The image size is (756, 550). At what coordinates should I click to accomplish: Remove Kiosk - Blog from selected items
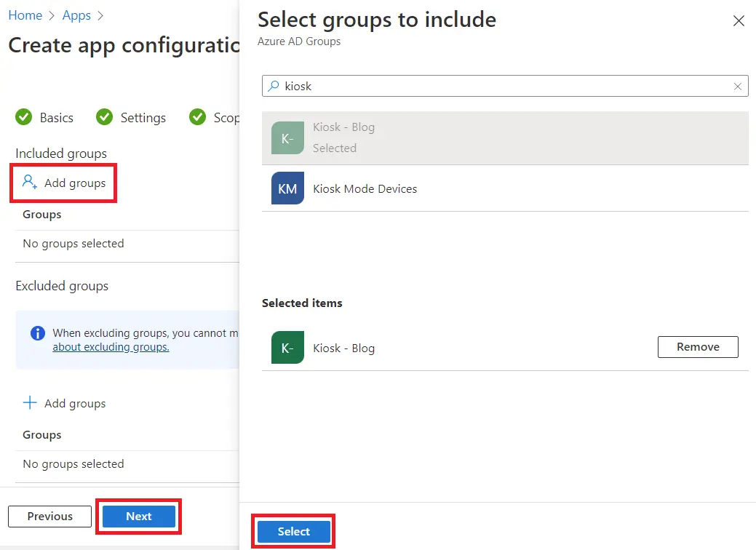click(x=697, y=347)
